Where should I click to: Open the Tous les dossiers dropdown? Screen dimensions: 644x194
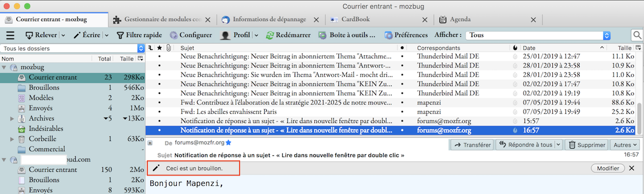click(x=73, y=48)
